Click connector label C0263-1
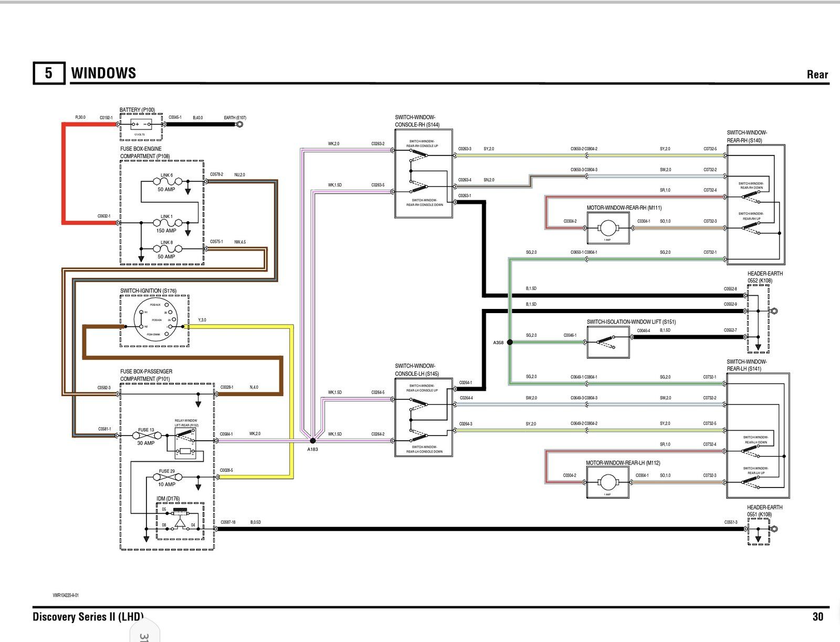 click(465, 195)
